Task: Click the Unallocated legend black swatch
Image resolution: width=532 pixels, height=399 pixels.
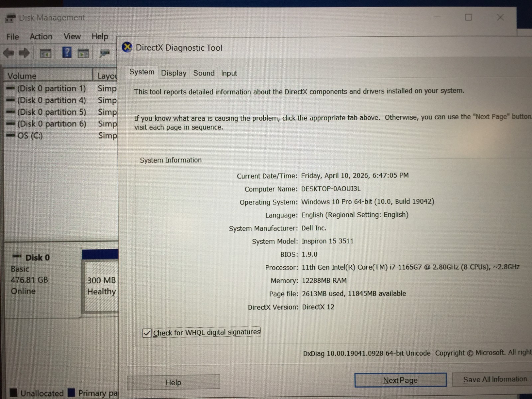Action: [13, 393]
